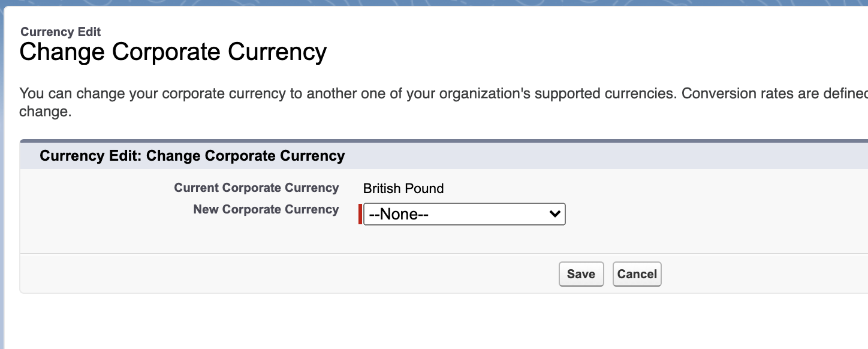Click the blue patterned banner at the top

click(x=434, y=3)
